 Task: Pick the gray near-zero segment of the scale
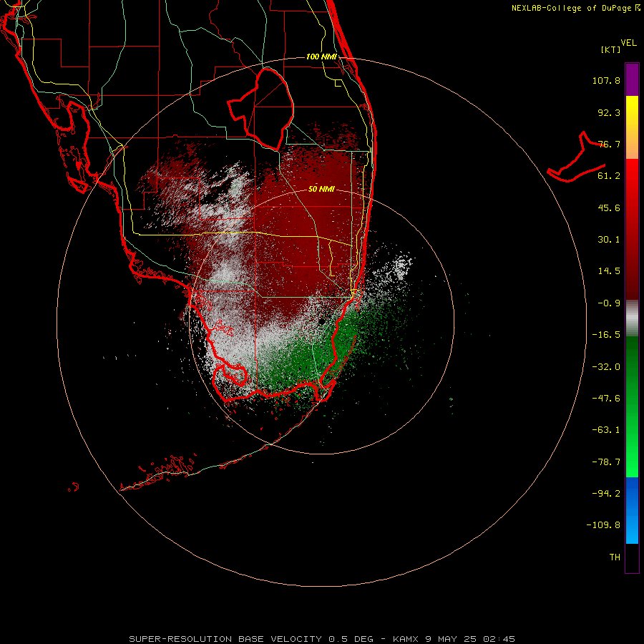[632, 318]
